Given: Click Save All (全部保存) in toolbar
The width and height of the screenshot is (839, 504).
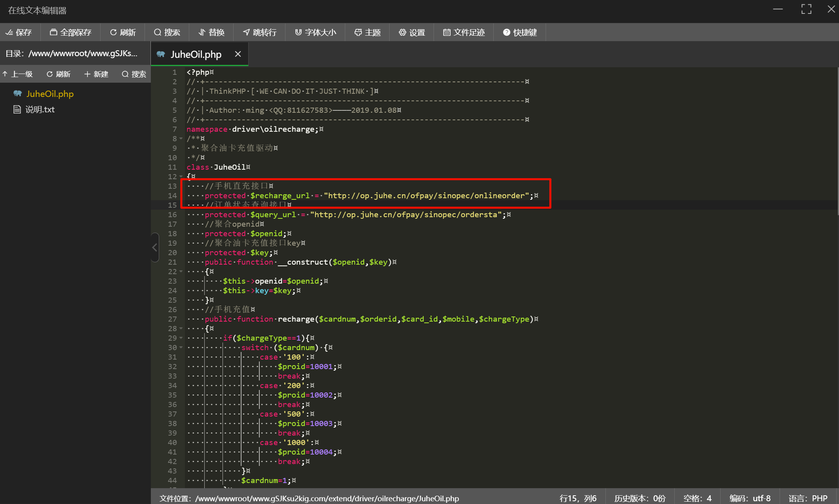Looking at the screenshot, I should click(x=70, y=32).
